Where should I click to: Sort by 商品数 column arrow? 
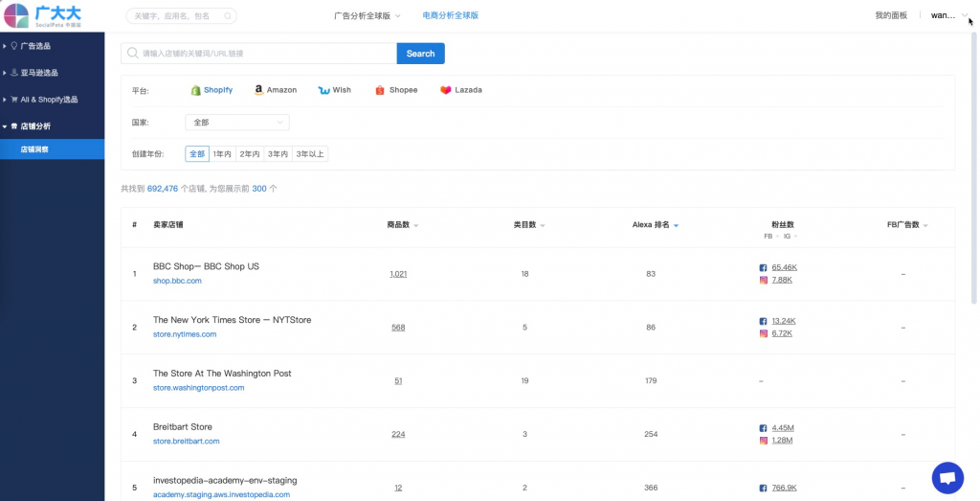[416, 226]
